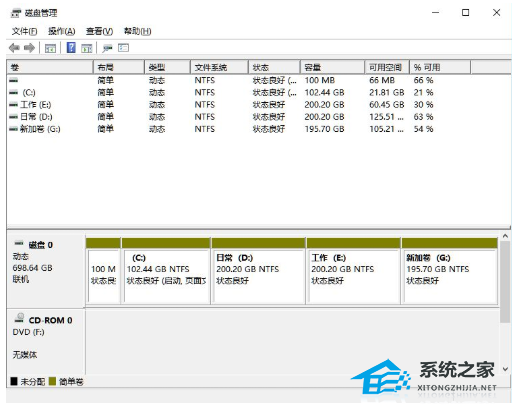Sort by the 可用空间 column header

point(387,67)
